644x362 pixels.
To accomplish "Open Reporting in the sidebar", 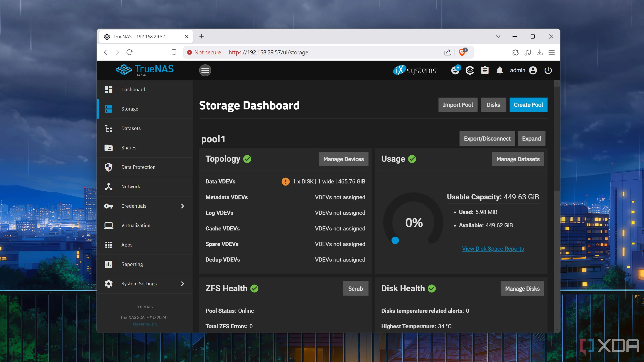I will click(145, 264).
